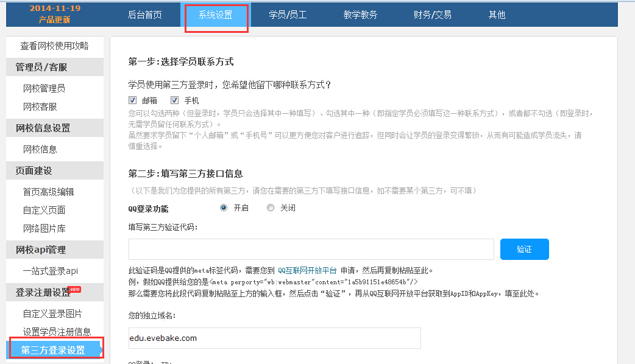
Task: Open 一站式登录api sidebar item
Action: click(x=51, y=271)
